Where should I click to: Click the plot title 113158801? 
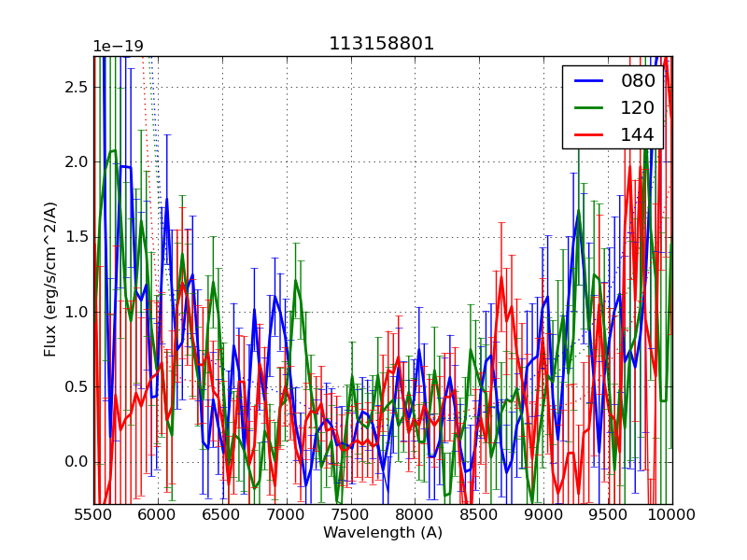(382, 44)
